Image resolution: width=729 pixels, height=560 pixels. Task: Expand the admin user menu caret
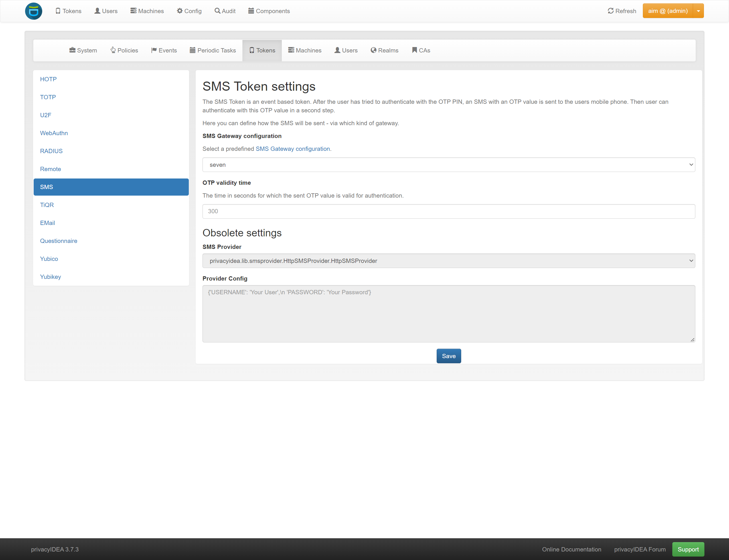point(698,11)
